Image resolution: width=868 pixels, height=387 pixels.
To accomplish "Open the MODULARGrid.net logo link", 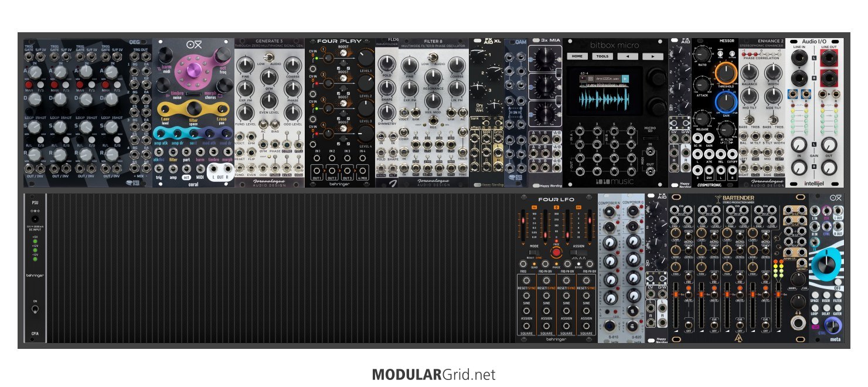I will 434,374.
